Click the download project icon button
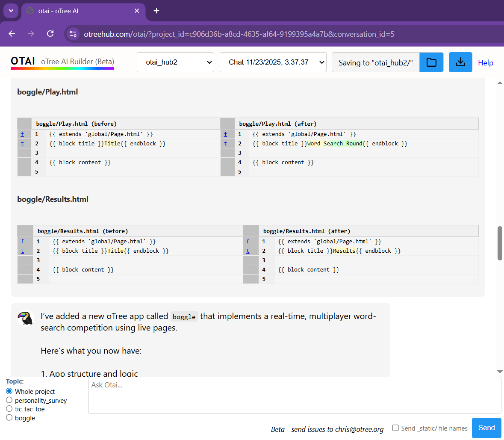This screenshot has height=440, width=504. 460,62
